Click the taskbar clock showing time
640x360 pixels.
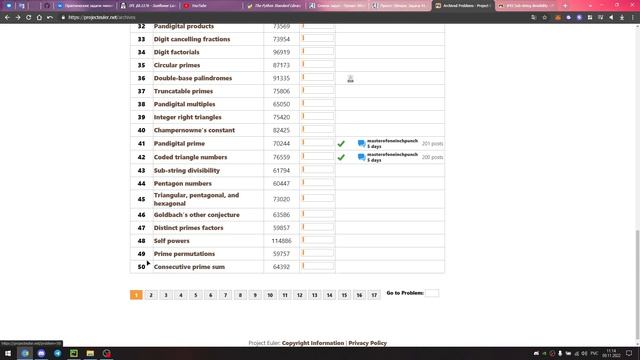[x=611, y=353]
